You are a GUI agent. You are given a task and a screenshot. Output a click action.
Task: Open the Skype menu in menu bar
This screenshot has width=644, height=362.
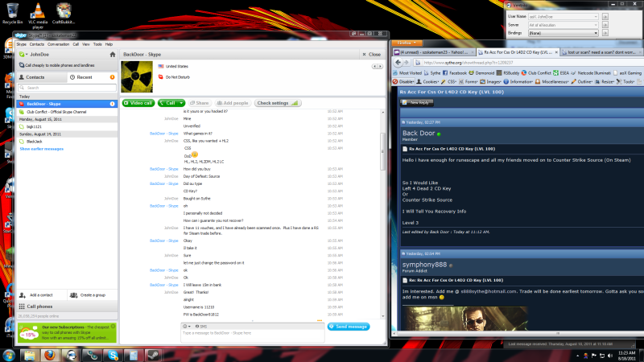22,44
